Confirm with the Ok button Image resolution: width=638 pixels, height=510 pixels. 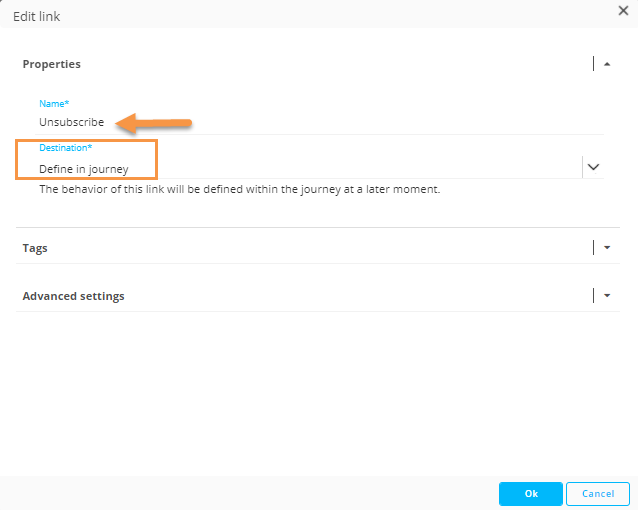click(x=530, y=494)
